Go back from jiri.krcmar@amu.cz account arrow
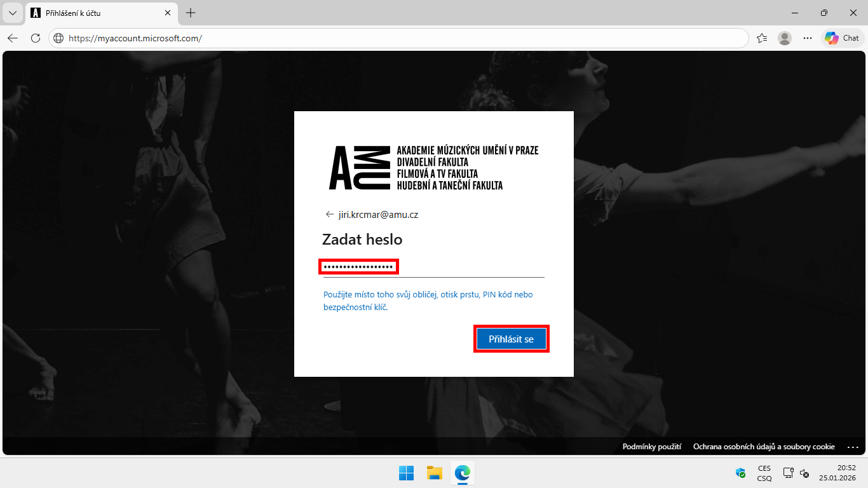The width and height of the screenshot is (868, 488). [329, 215]
